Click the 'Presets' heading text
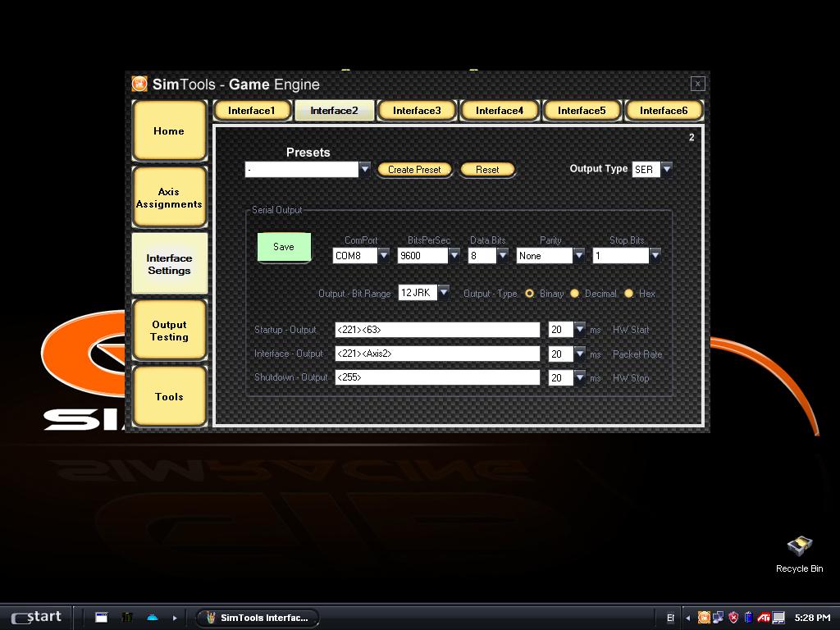 pyautogui.click(x=308, y=153)
